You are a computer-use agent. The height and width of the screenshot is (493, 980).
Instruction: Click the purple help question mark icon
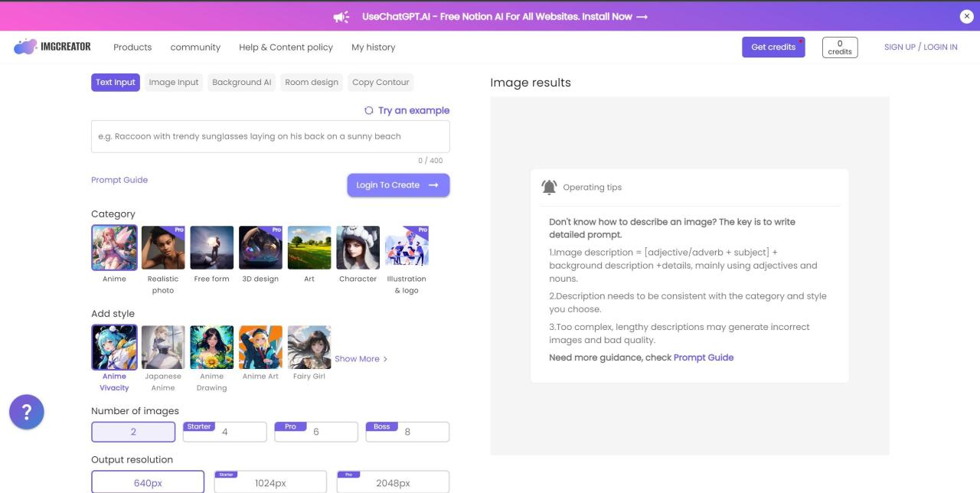coord(27,413)
